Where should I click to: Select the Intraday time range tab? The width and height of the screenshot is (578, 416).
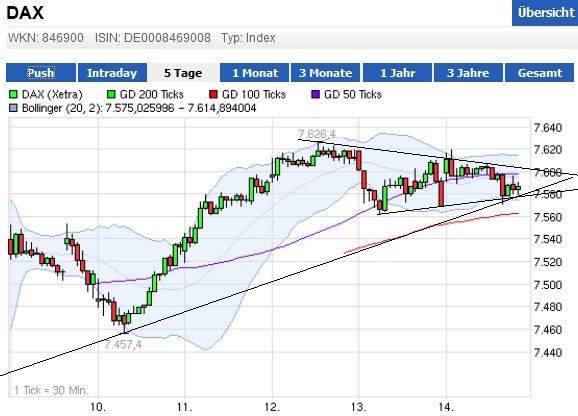point(112,73)
